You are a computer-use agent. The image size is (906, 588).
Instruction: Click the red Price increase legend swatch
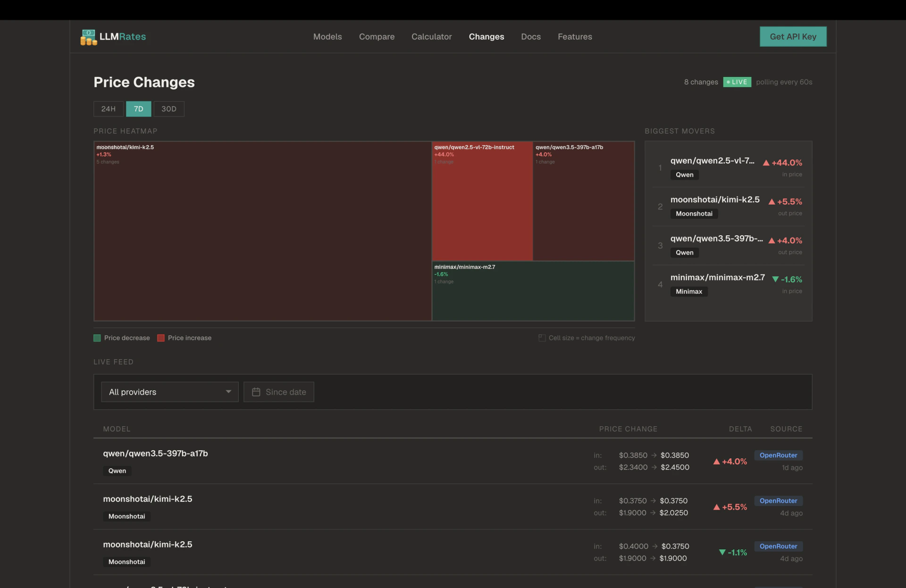[x=161, y=338]
